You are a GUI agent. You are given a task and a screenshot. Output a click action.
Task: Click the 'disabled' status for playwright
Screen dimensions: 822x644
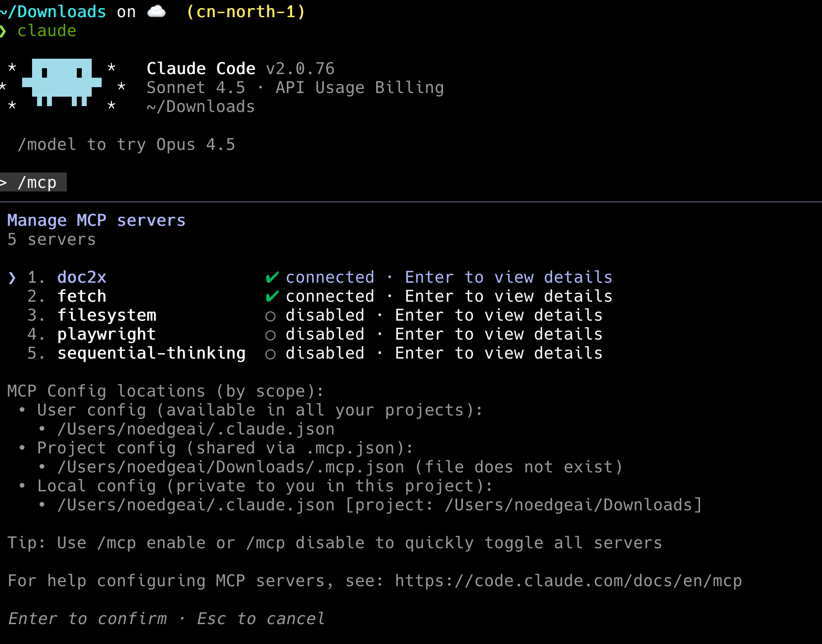click(x=325, y=334)
